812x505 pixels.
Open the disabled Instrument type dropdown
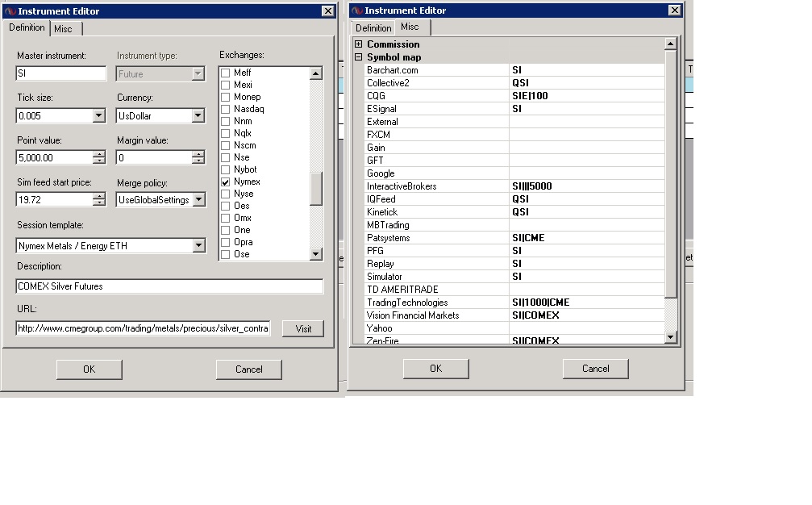(x=198, y=73)
